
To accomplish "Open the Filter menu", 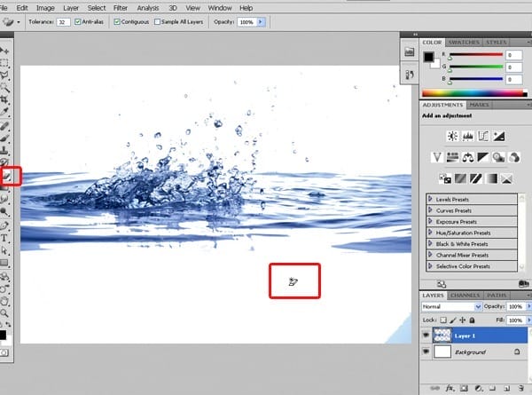I will [x=121, y=8].
